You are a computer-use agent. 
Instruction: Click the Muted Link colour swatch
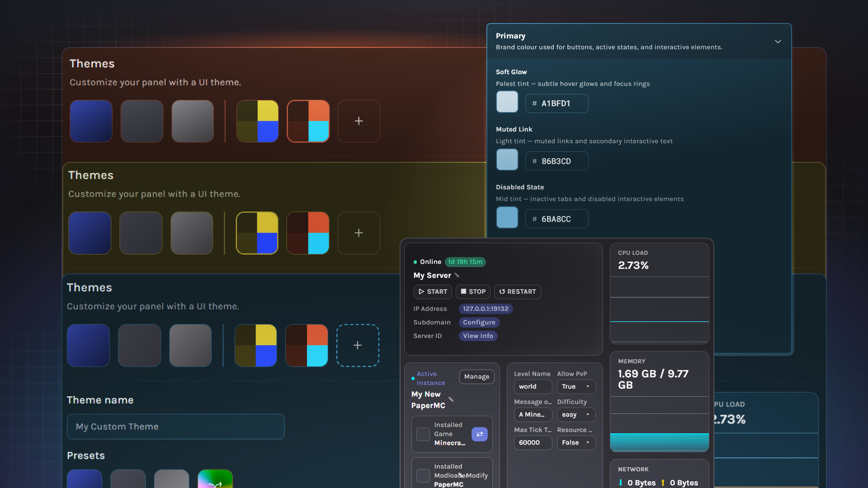click(507, 160)
